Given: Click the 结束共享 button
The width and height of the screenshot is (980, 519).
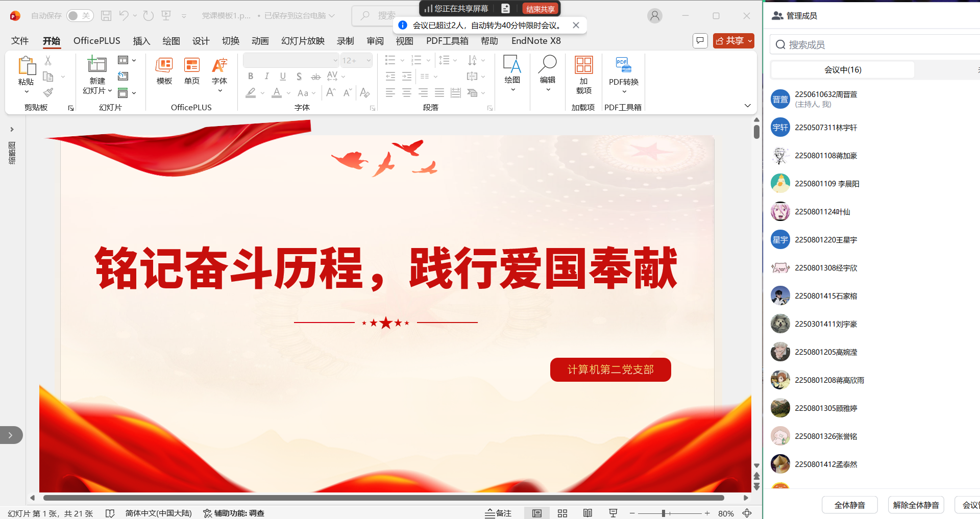Looking at the screenshot, I should [x=541, y=8].
